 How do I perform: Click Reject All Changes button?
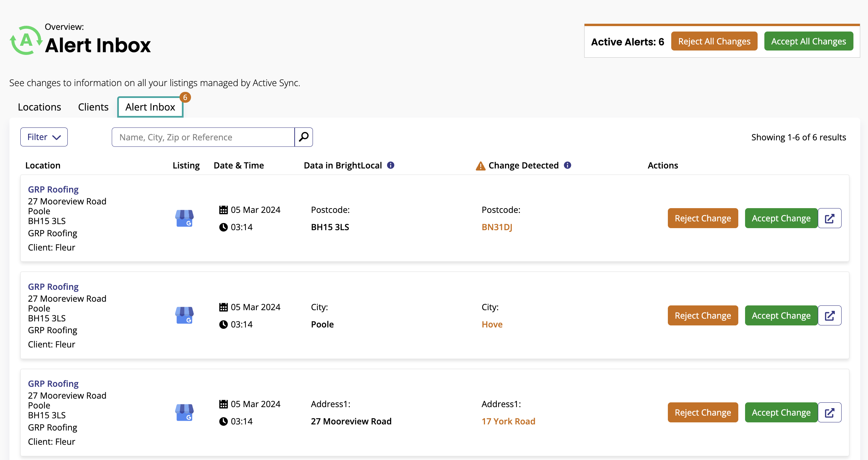(x=714, y=41)
